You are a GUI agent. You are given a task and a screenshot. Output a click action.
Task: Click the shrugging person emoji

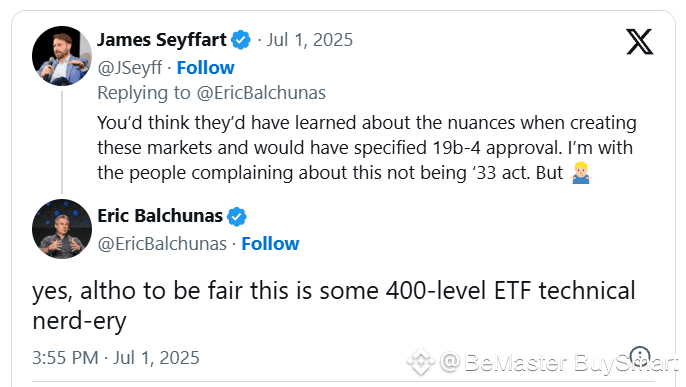[x=581, y=173]
